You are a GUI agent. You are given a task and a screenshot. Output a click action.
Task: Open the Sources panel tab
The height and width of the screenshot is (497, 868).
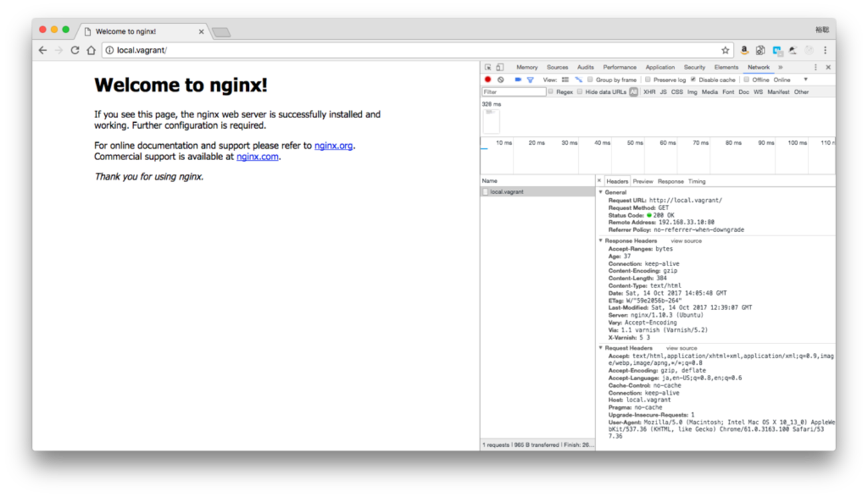click(558, 67)
